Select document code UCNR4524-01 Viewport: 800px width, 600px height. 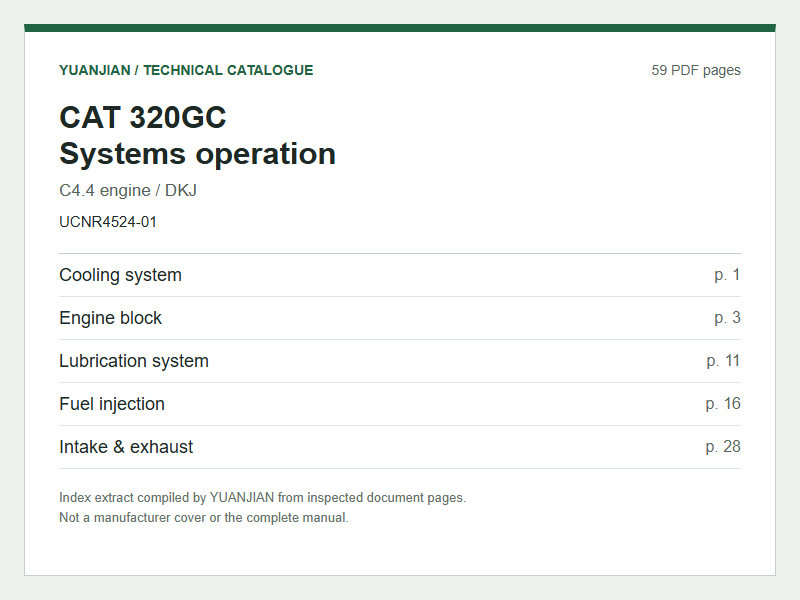(108, 222)
